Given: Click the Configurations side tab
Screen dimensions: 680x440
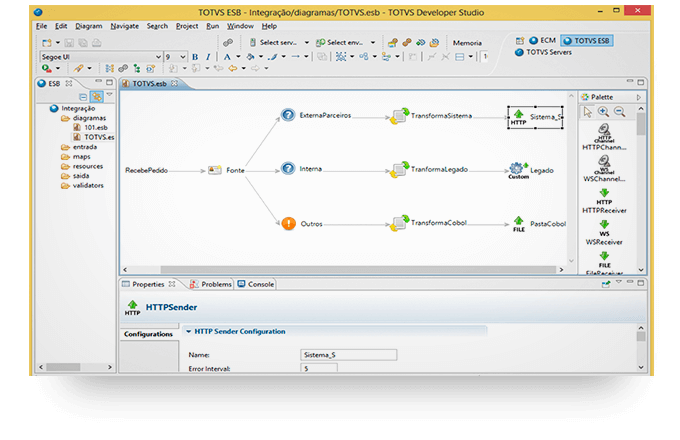Looking at the screenshot, I should [x=148, y=334].
